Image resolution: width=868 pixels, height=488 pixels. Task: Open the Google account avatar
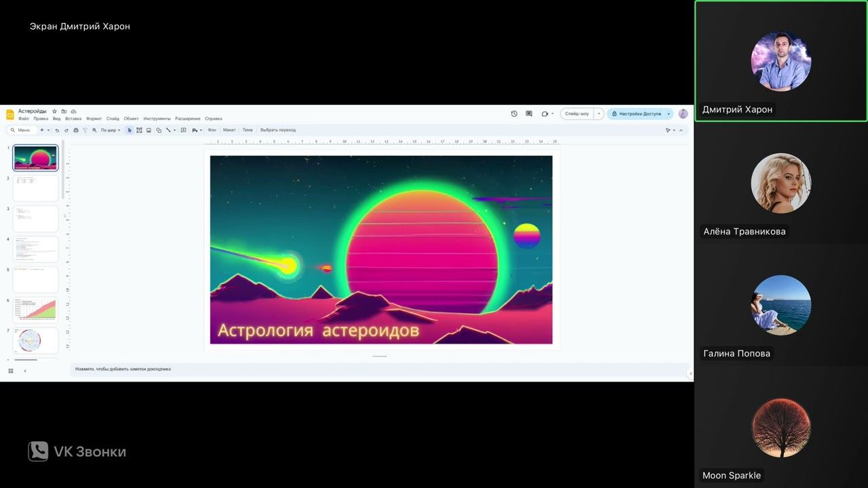point(683,114)
